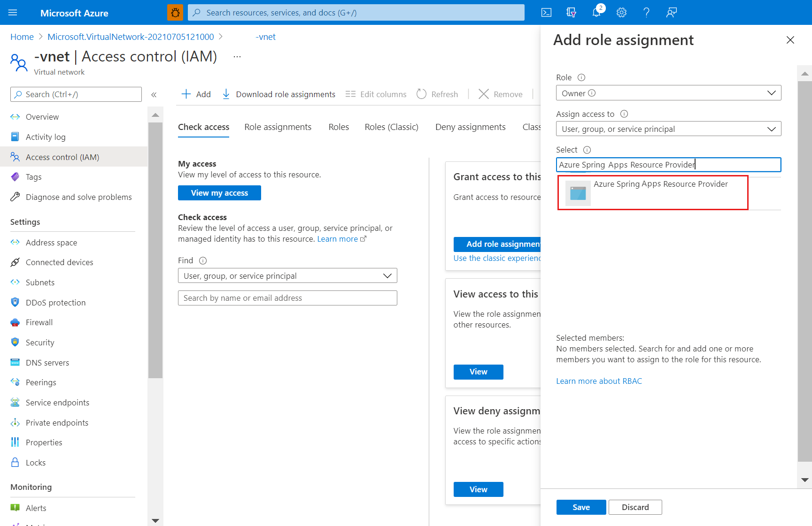Open the feedback icon in top bar
The height and width of the screenshot is (526, 812).
(672, 13)
